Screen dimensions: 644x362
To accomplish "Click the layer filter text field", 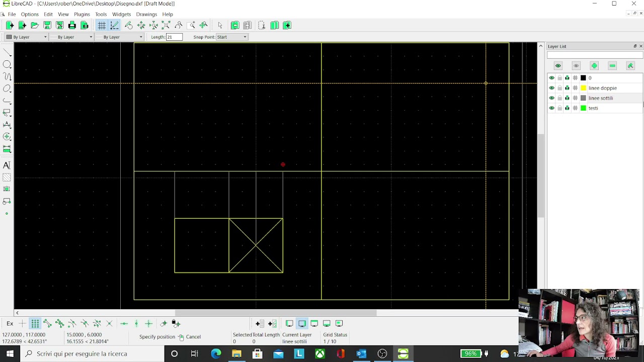I will [595, 55].
